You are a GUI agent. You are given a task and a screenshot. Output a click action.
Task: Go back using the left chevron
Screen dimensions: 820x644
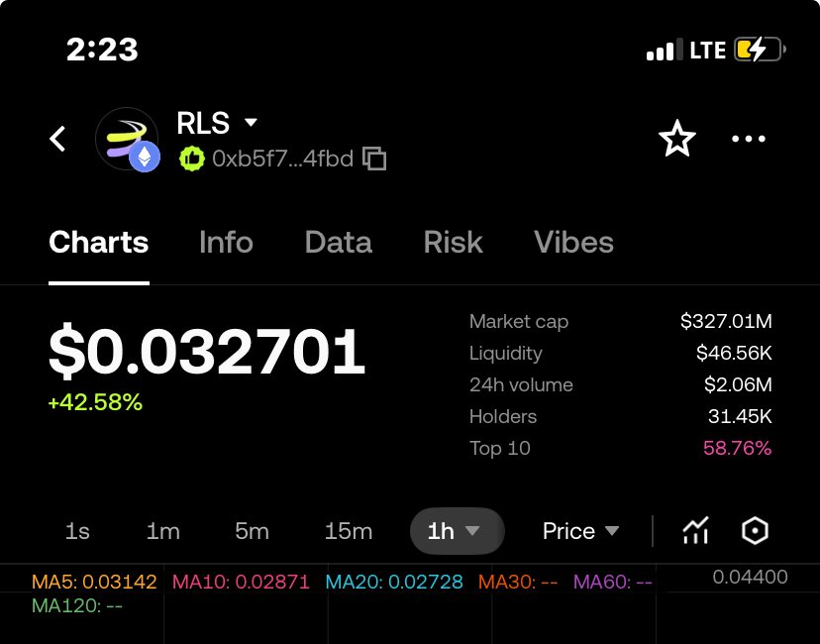(57, 139)
